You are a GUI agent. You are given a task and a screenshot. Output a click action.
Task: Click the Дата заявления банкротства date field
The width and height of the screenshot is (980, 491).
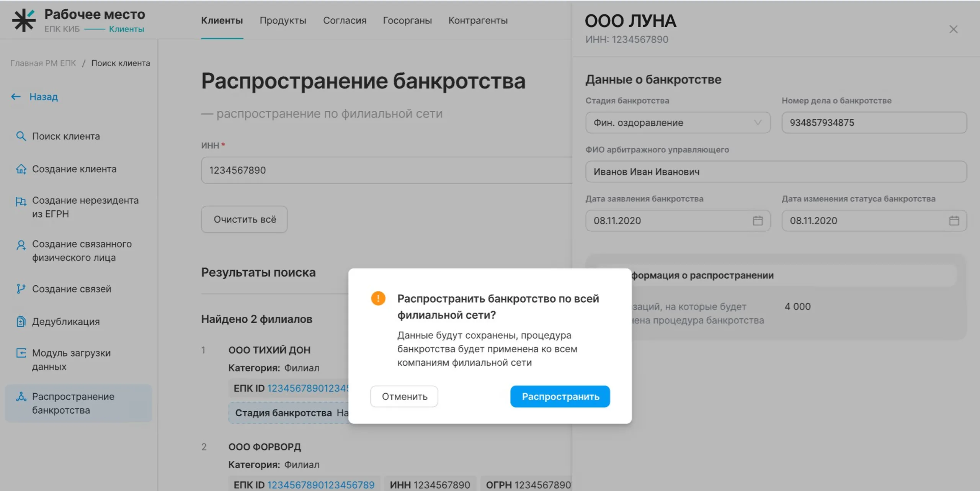coord(678,221)
